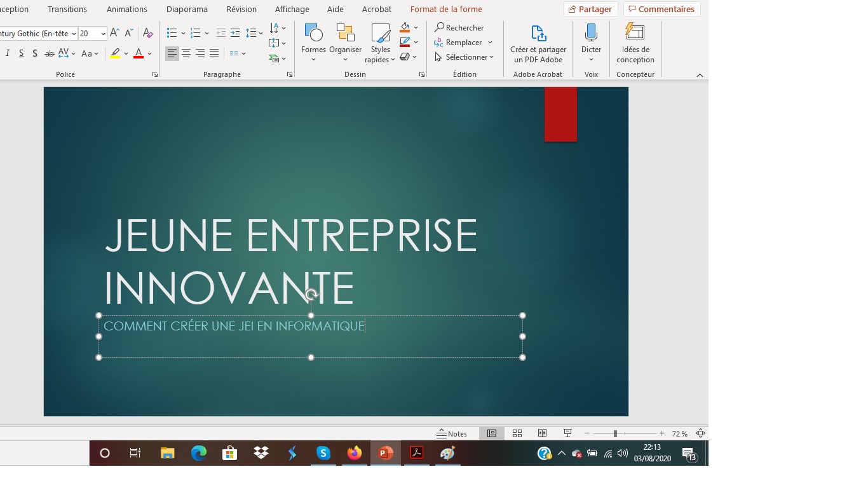Expand the font color dropdown arrow
Viewport: 868px width, 488px height.
(x=150, y=53)
